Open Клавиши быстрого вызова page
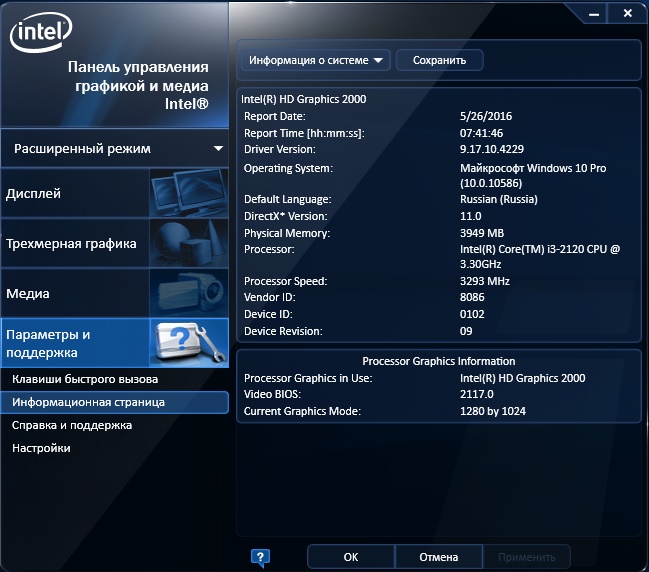 85,380
